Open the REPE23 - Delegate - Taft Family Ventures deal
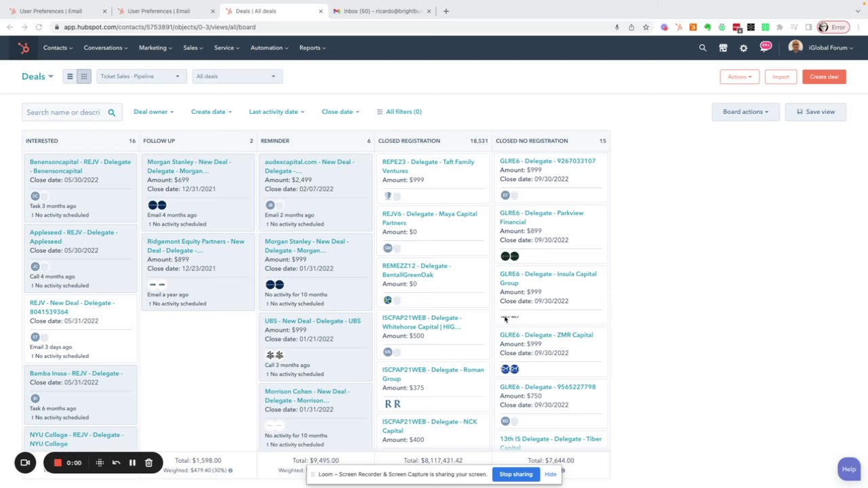 coord(429,167)
